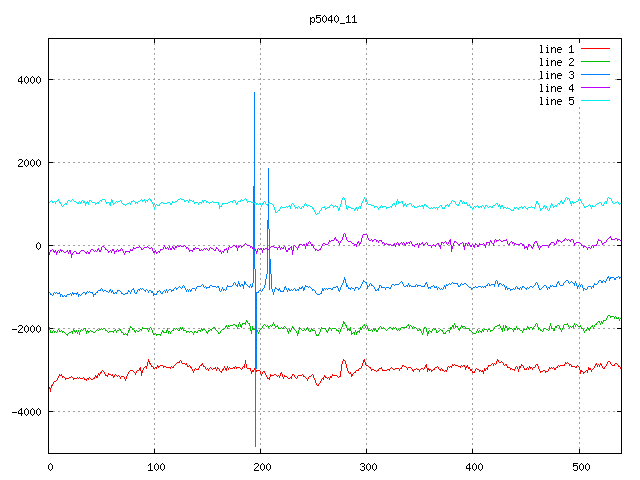Click the x-axis label 300
Viewport: 640px width, 480px height.
click(x=368, y=467)
